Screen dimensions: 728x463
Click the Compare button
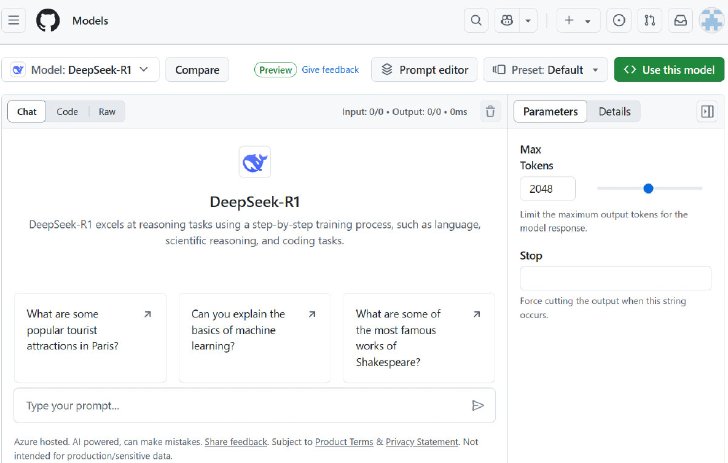tap(197, 70)
